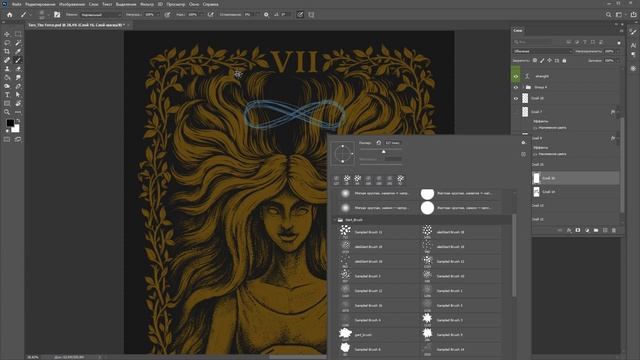Select the Crop tool
Screen dimensions: 640x360
point(7,51)
